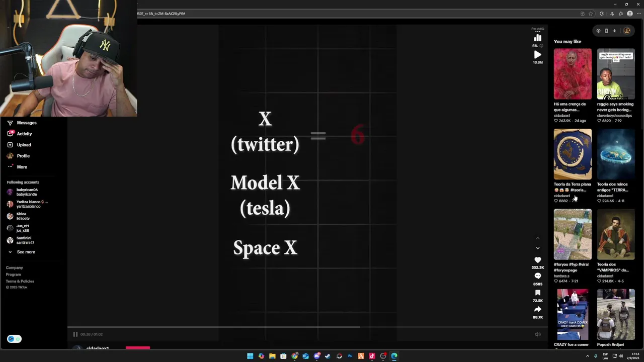Open the Teoria dos reinos antigos video
Image resolution: width=644 pixels, height=362 pixels.
616,154
